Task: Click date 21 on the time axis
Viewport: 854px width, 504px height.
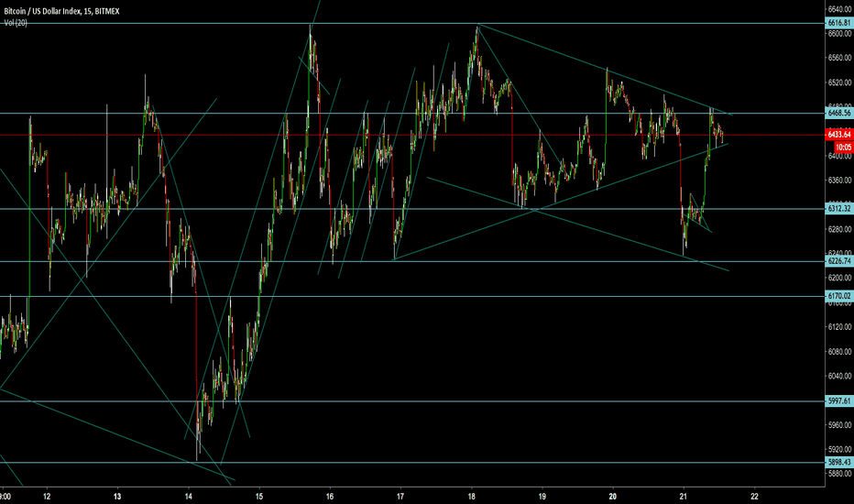Action: click(684, 497)
